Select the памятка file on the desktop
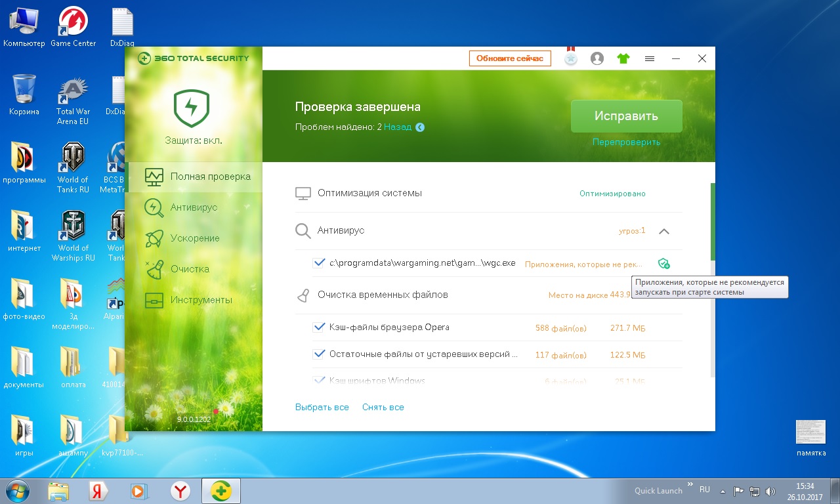840x504 pixels. tap(811, 438)
